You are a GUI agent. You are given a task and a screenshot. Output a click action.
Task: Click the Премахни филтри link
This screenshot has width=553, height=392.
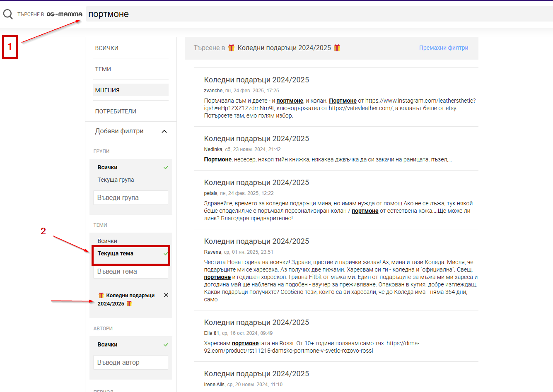[443, 48]
